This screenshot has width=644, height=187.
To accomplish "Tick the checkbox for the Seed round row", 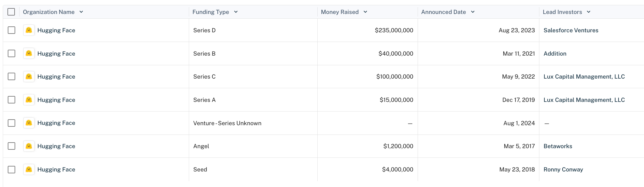I will [11, 169].
